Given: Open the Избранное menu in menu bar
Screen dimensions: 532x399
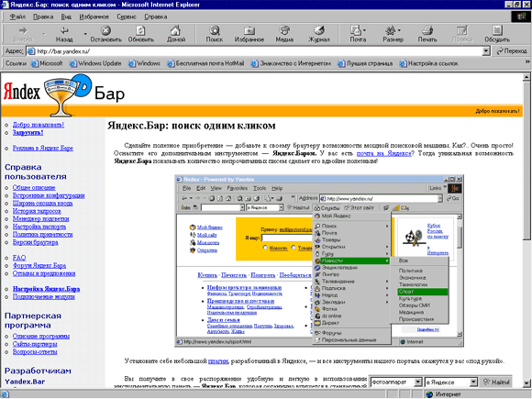Looking at the screenshot, I should point(94,17).
